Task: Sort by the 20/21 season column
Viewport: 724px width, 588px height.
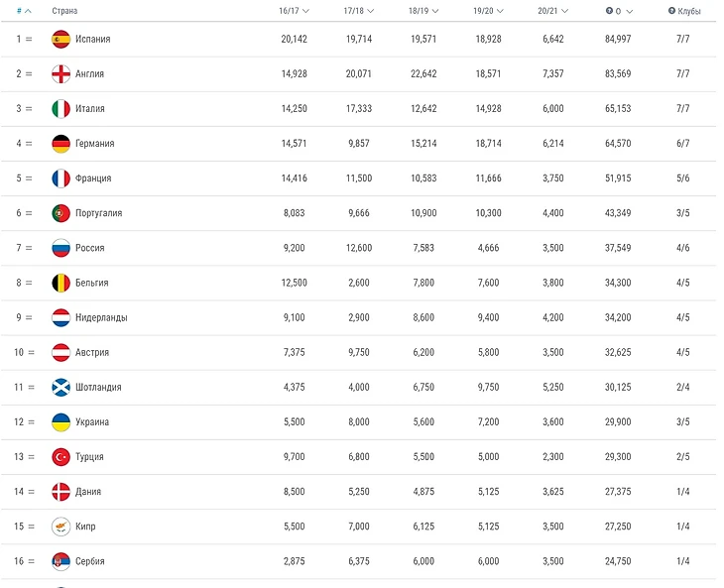Action: coord(551,11)
